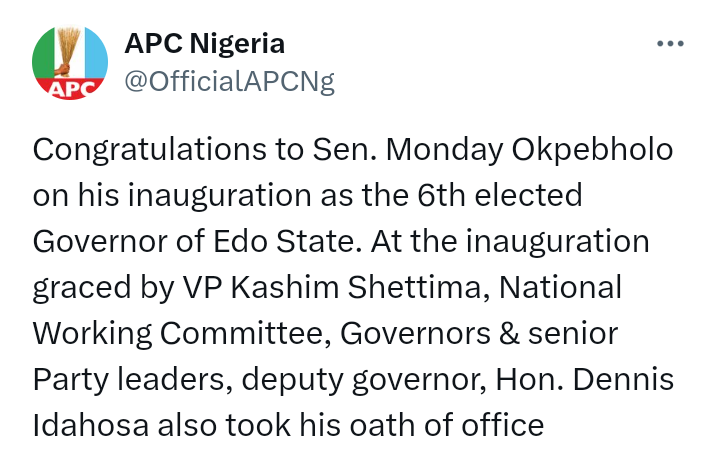Click the word National in the tweet

(x=560, y=288)
